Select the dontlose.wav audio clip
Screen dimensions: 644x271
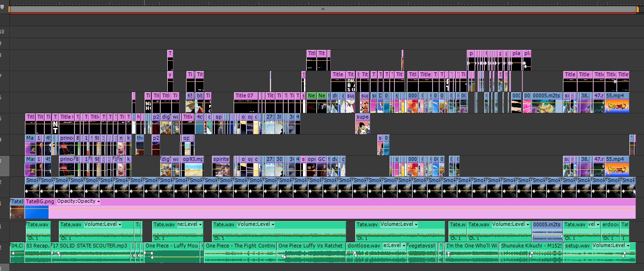click(x=376, y=253)
